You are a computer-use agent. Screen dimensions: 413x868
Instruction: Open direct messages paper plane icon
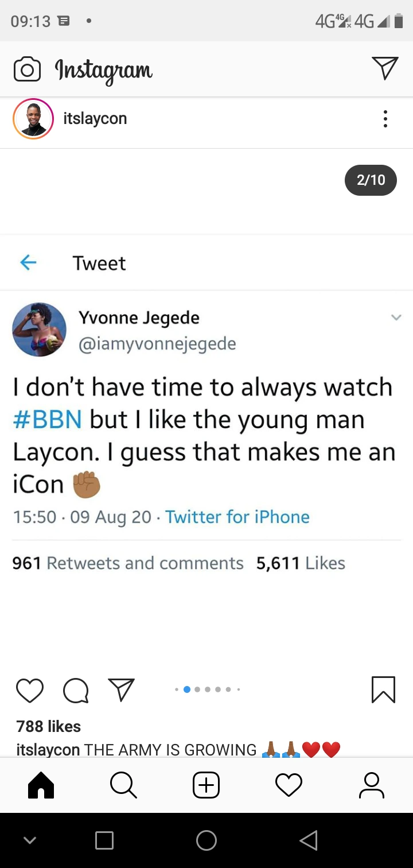pos(384,68)
